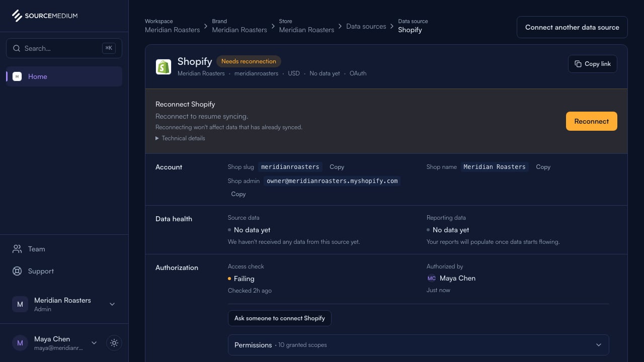The image size is (644, 362).
Task: Expand Technical details disclosure
Action: (x=180, y=138)
